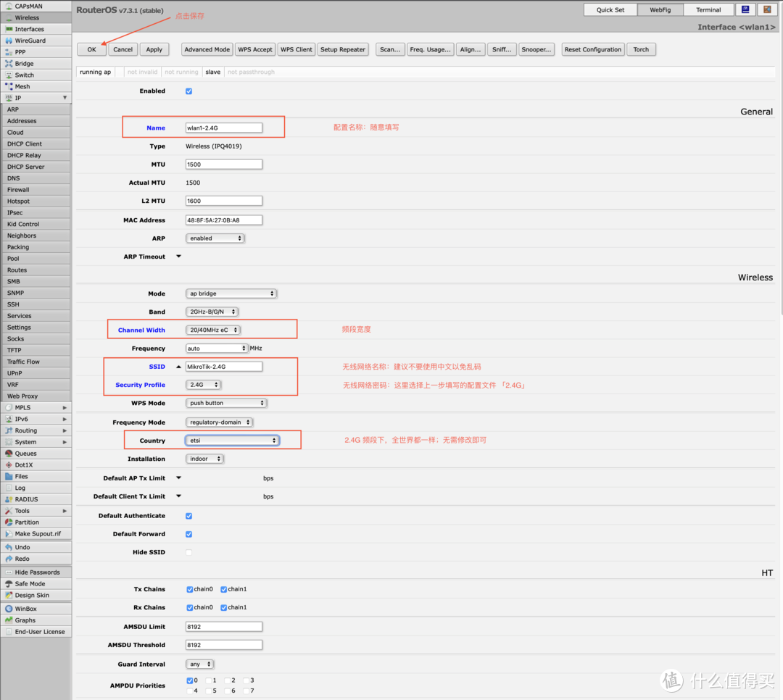Open the Country dropdown
Image resolution: width=783 pixels, height=700 pixels.
point(232,441)
